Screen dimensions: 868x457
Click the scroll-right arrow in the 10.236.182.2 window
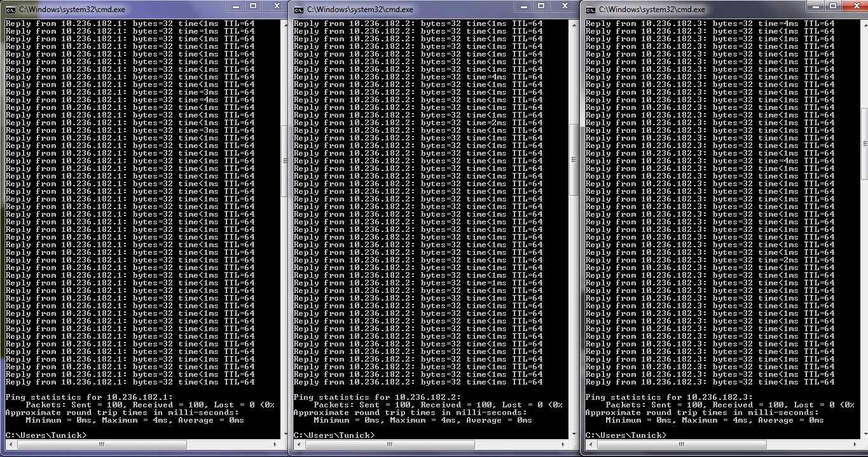click(x=563, y=444)
